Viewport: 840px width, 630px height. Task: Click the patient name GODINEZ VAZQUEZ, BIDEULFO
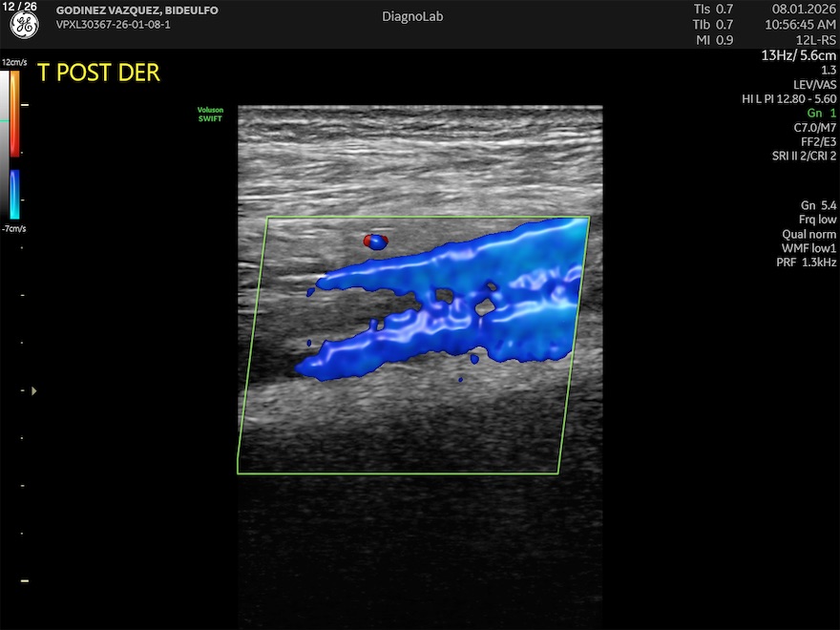136,10
